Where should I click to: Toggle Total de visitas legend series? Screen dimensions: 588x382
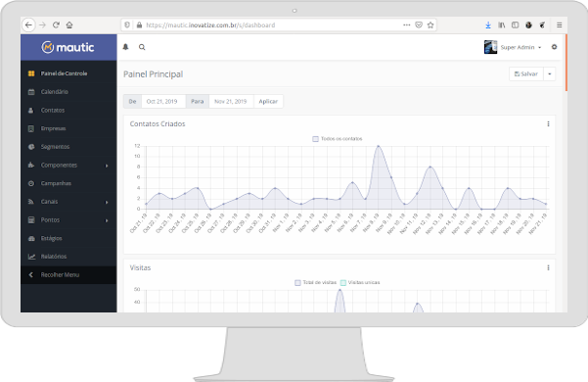click(315, 282)
